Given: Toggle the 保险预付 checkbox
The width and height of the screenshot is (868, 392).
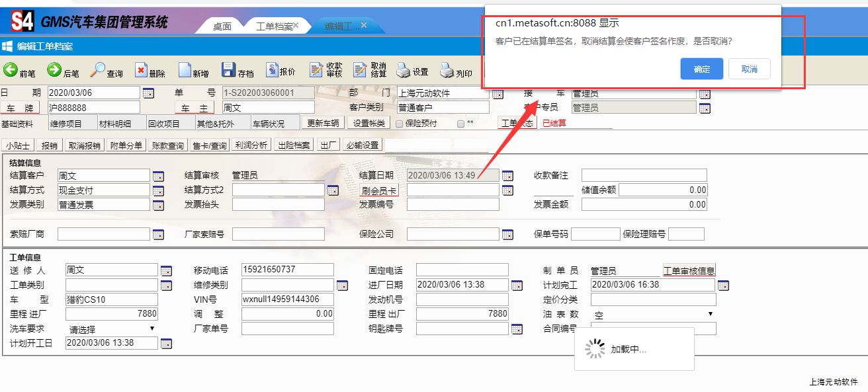Looking at the screenshot, I should [x=400, y=124].
